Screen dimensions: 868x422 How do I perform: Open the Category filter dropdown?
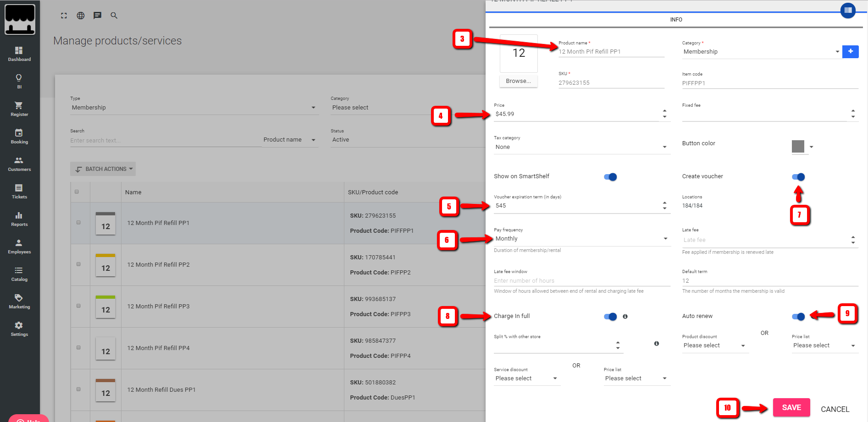click(408, 108)
